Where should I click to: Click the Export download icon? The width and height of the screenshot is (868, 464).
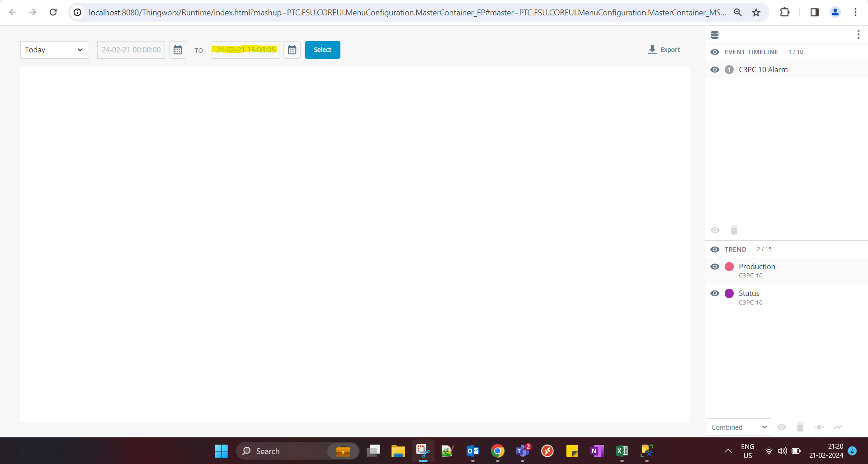[652, 50]
